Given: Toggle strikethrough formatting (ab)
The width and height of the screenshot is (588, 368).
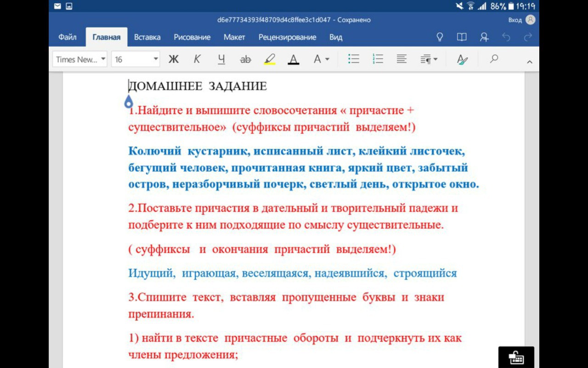Looking at the screenshot, I should coord(245,59).
